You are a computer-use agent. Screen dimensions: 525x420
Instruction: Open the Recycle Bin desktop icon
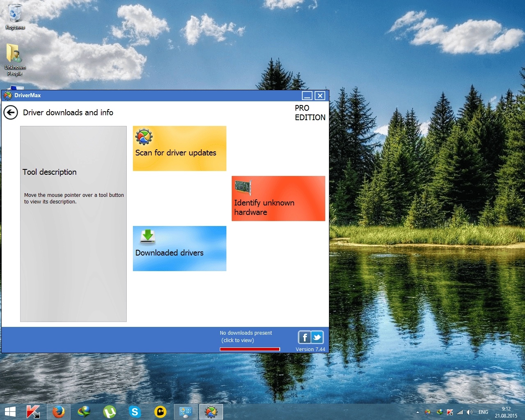[x=15, y=17]
